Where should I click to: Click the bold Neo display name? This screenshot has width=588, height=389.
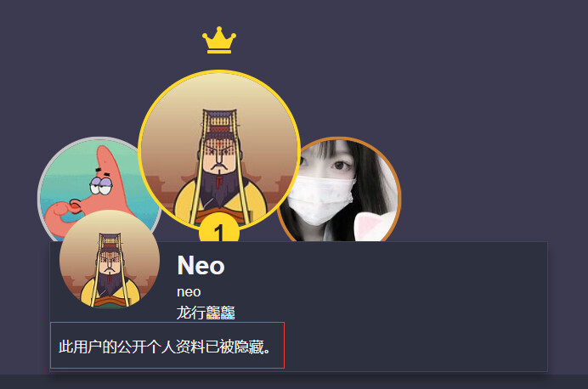(201, 265)
